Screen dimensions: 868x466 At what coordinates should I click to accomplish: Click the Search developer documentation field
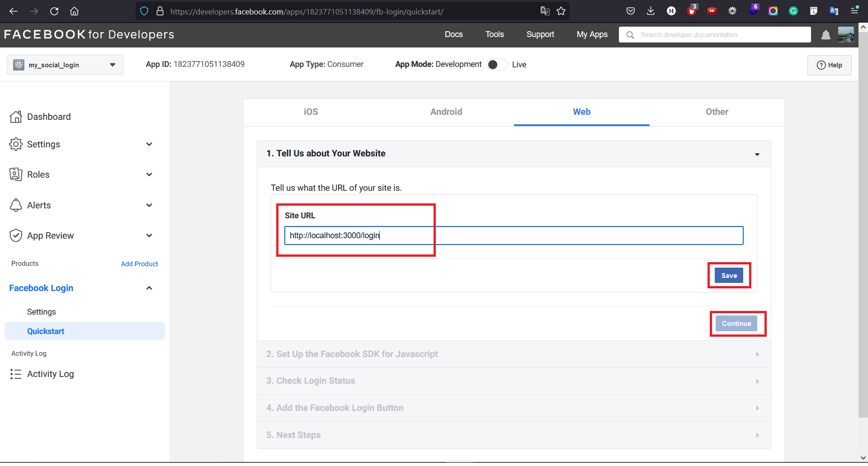pyautogui.click(x=715, y=35)
